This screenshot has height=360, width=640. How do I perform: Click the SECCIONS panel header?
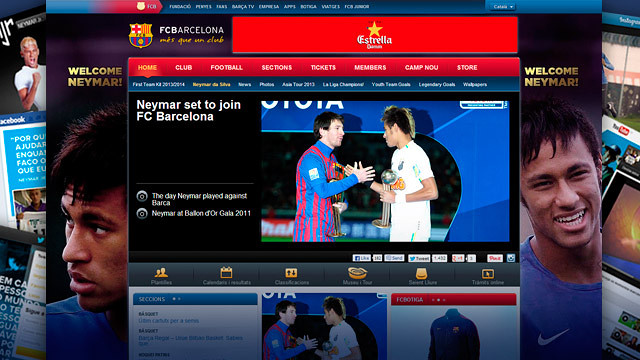click(195, 299)
